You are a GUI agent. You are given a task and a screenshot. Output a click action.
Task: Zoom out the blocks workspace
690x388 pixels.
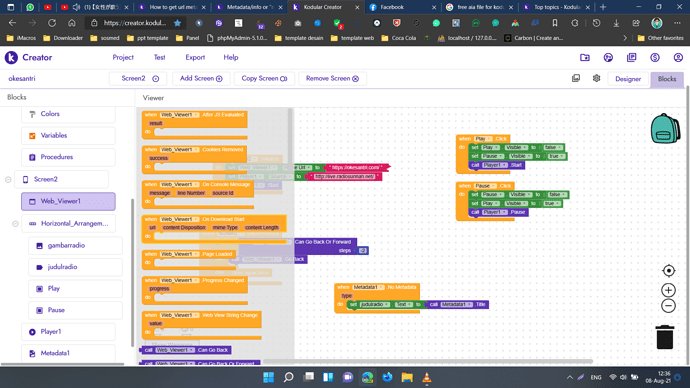[668, 306]
